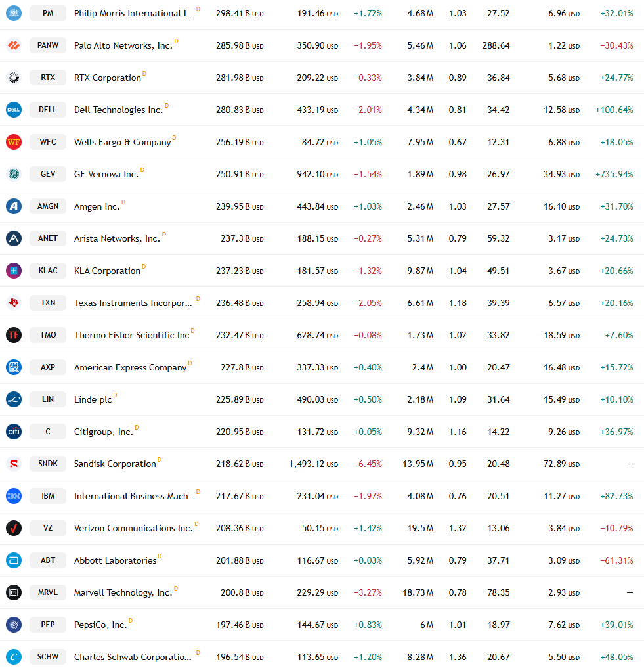The height and width of the screenshot is (670, 644).
Task: Click KLA Corporation price 181.57 USD
Action: [318, 271]
